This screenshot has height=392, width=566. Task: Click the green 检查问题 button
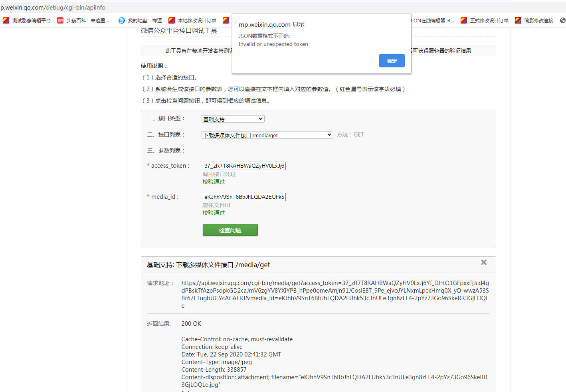(x=230, y=230)
